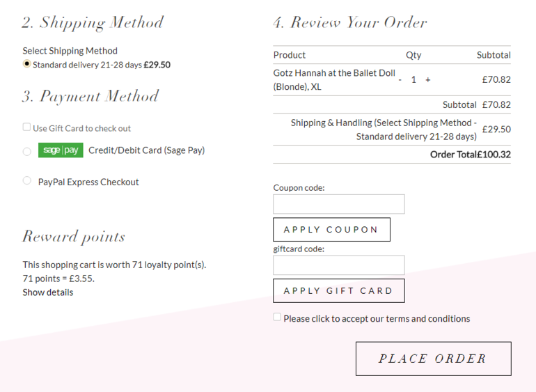Choose the Sage Pay radio button
This screenshot has height=392, width=536.
(x=27, y=151)
